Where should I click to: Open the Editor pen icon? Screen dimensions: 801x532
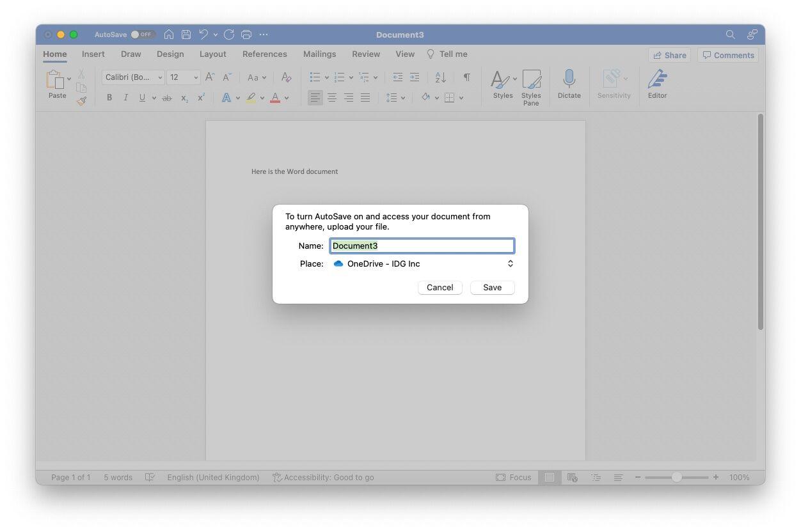[657, 79]
